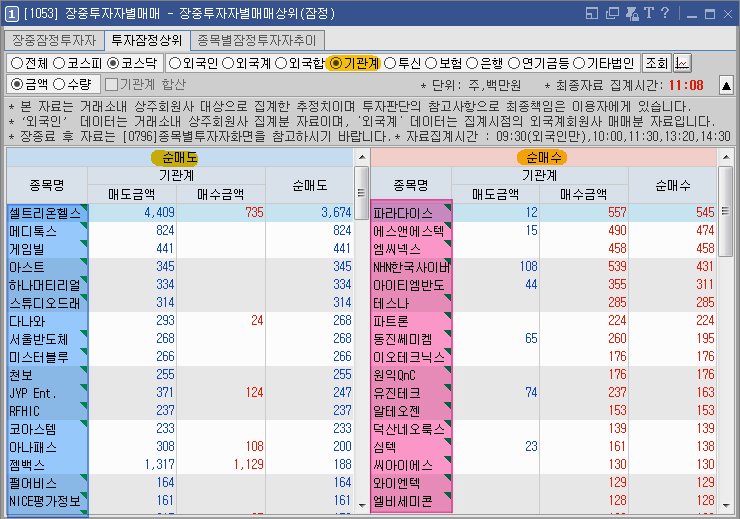
Task: Click the screen link icon beside T
Action: tap(632, 13)
